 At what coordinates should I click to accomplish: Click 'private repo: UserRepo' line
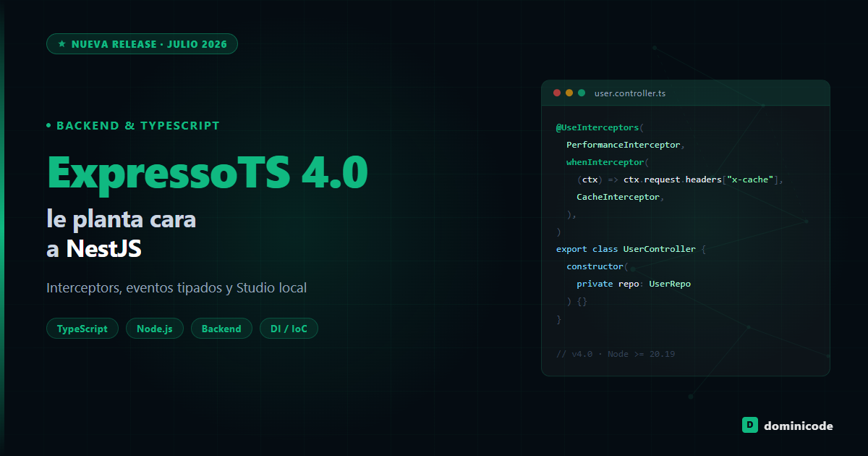click(634, 284)
